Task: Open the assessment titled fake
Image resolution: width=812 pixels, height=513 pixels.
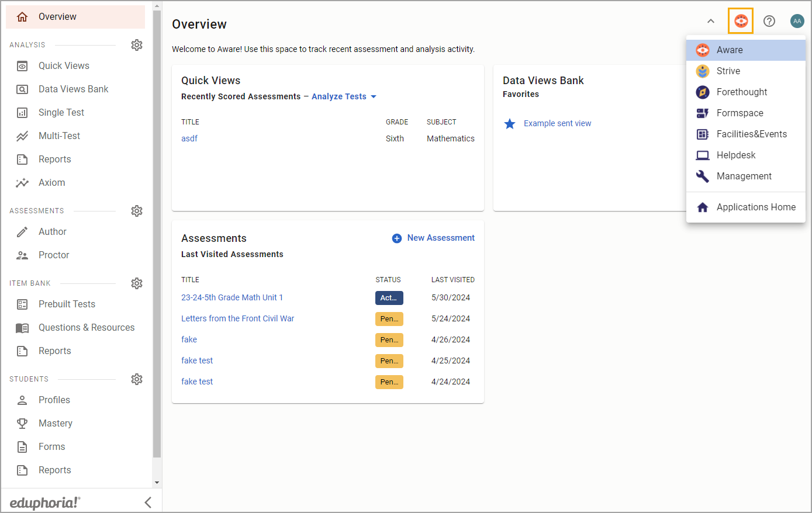Action: point(189,339)
